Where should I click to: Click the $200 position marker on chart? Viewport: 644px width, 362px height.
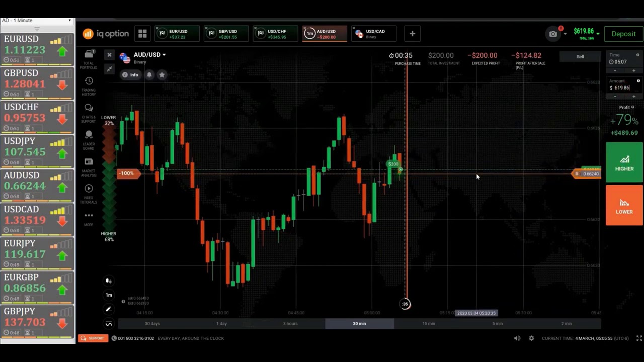pos(393,164)
